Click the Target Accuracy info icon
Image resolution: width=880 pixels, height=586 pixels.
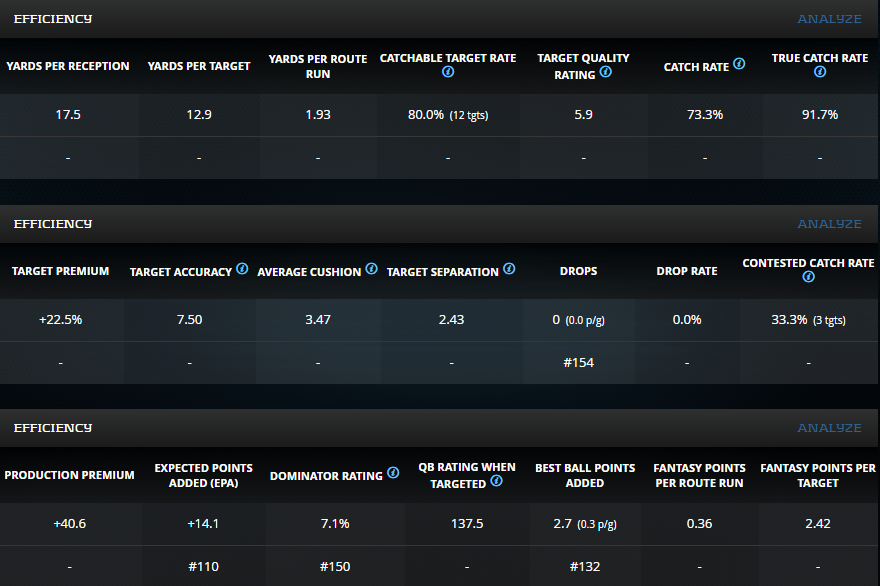click(x=242, y=269)
